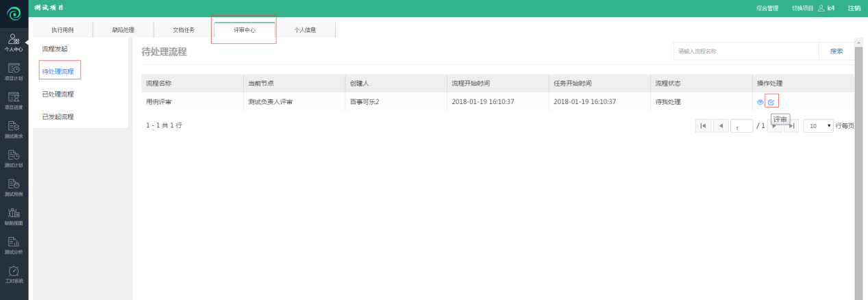Select 已发起流程 in the left menu
This screenshot has height=300, width=868.
click(x=58, y=116)
